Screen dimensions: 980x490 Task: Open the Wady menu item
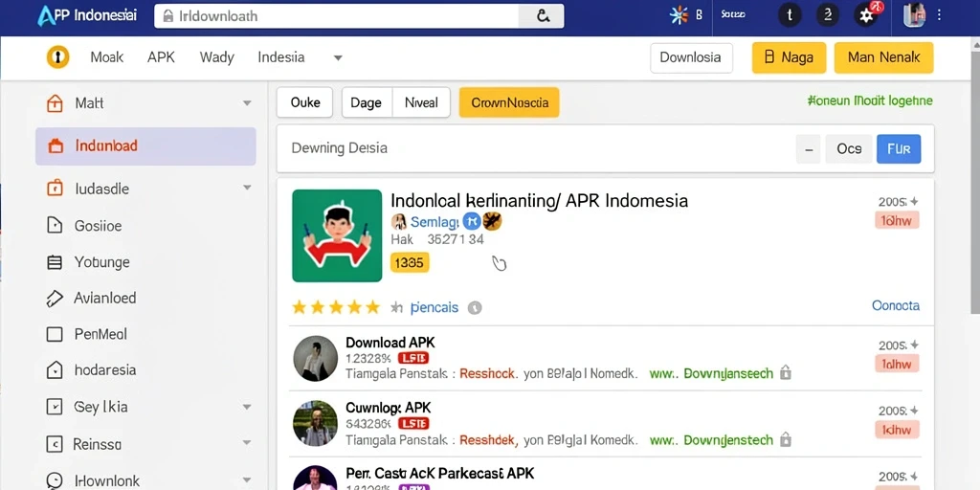217,57
